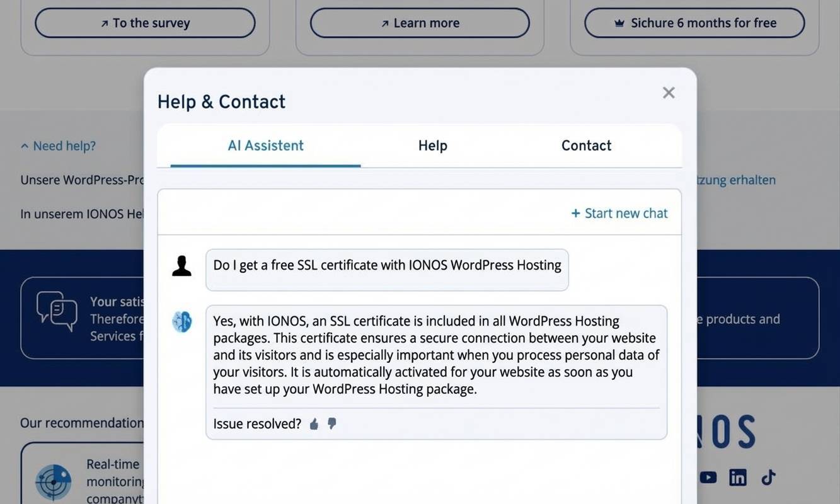The height and width of the screenshot is (504, 840).
Task: Give a thumbs down on Issue resolved
Action: pos(331,423)
